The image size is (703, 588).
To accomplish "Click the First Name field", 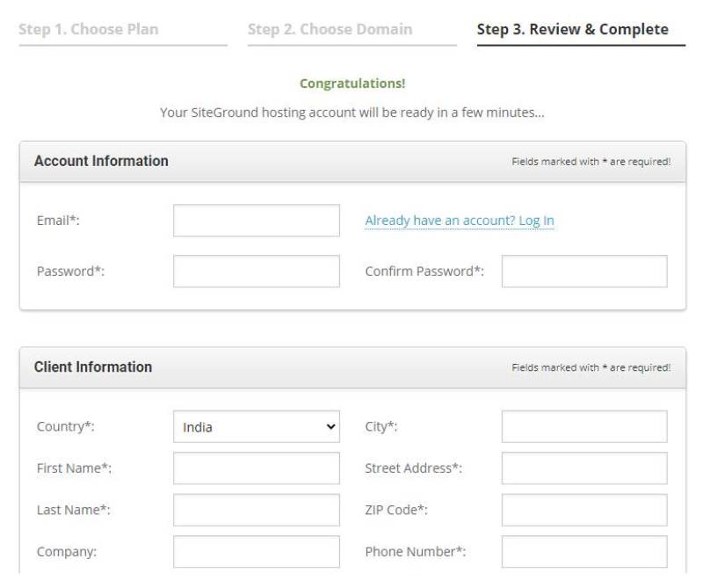I will click(257, 468).
